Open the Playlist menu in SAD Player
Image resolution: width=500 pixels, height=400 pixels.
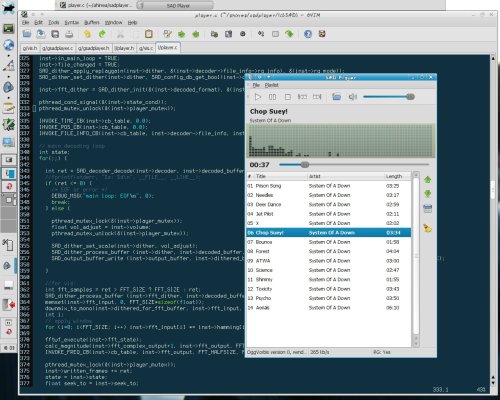271,85
